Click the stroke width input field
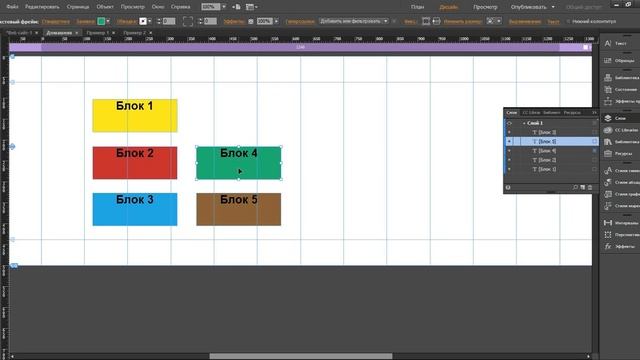Screen dimensions: 640x360 click(169, 21)
